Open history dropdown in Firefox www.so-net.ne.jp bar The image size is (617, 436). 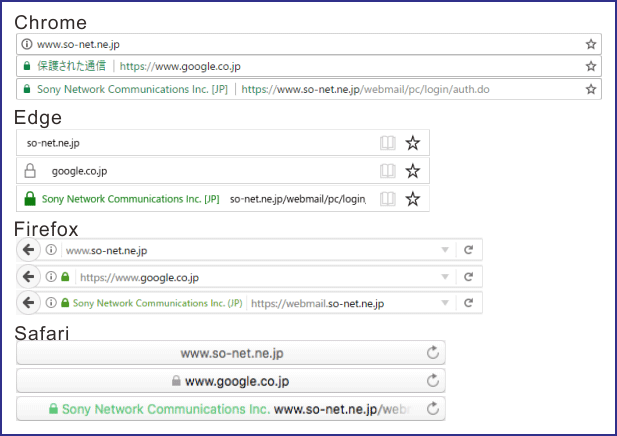tap(445, 250)
